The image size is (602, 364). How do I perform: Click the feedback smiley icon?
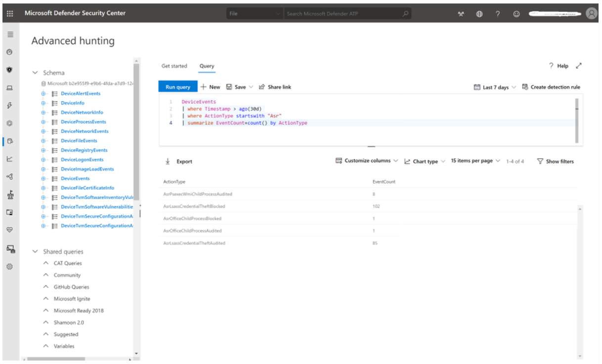pyautogui.click(x=516, y=14)
